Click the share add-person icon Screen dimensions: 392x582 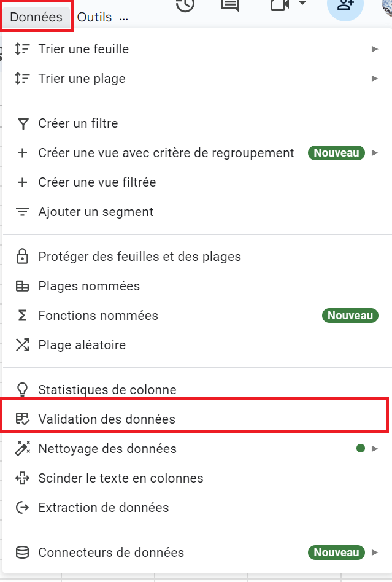(345, 5)
